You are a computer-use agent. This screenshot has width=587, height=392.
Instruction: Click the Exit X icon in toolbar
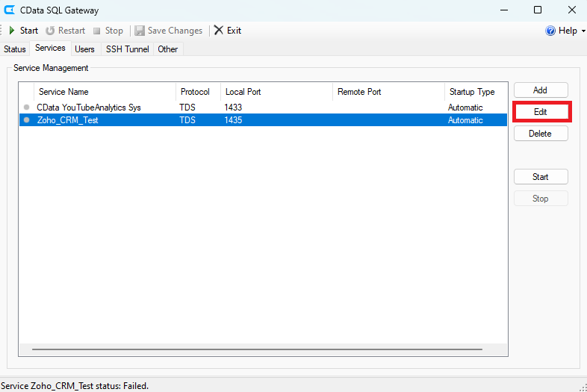(219, 31)
